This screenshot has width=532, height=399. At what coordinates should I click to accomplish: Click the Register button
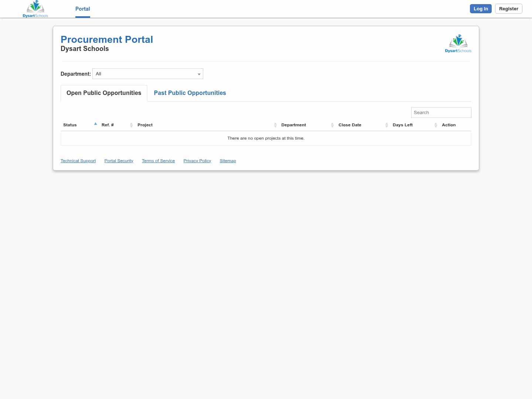click(508, 8)
